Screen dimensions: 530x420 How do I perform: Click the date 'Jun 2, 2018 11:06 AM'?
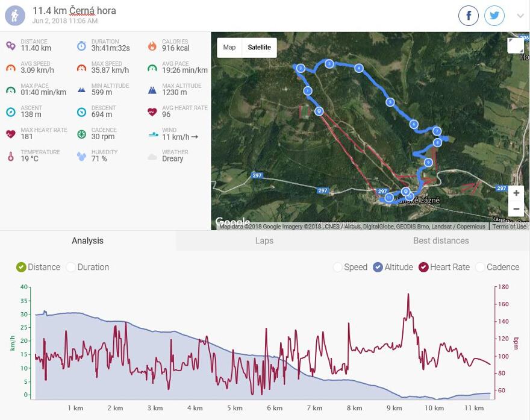(x=65, y=21)
